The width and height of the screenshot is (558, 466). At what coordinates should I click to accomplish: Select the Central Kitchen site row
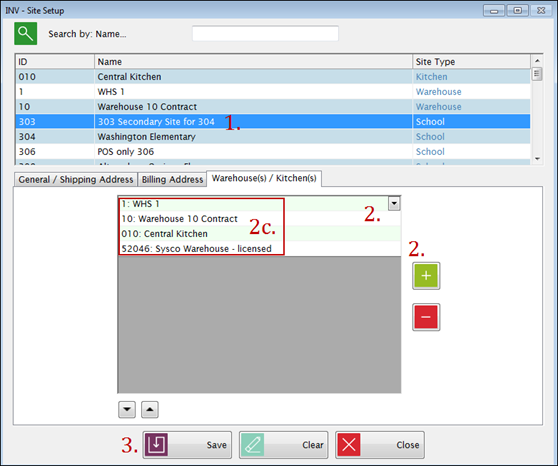(273, 77)
